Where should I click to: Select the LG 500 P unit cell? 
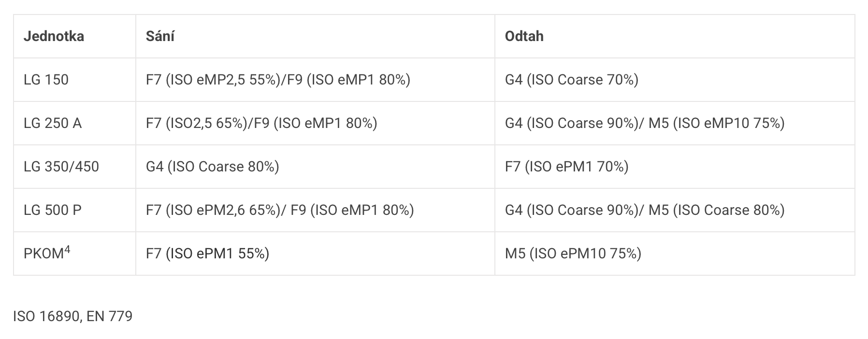click(53, 210)
